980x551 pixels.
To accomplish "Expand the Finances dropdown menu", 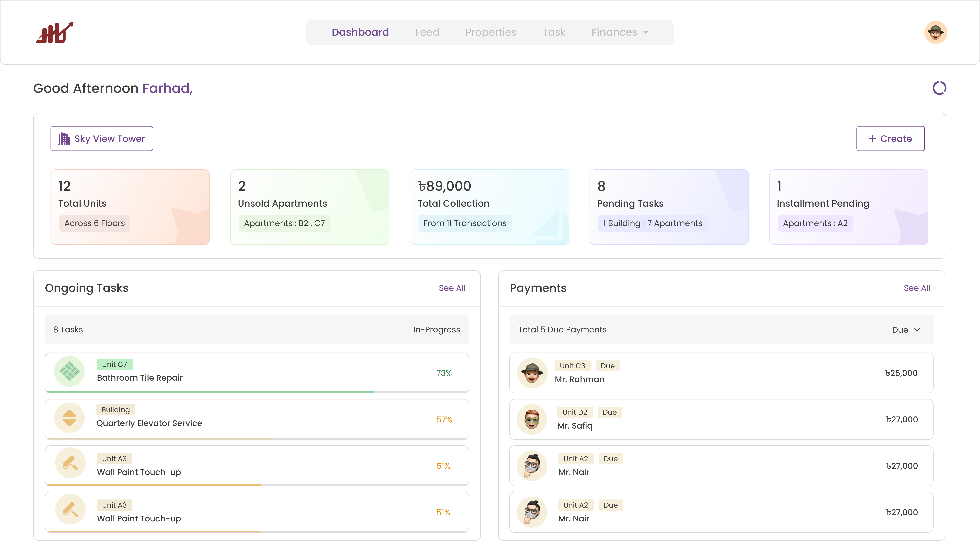I will click(x=619, y=32).
